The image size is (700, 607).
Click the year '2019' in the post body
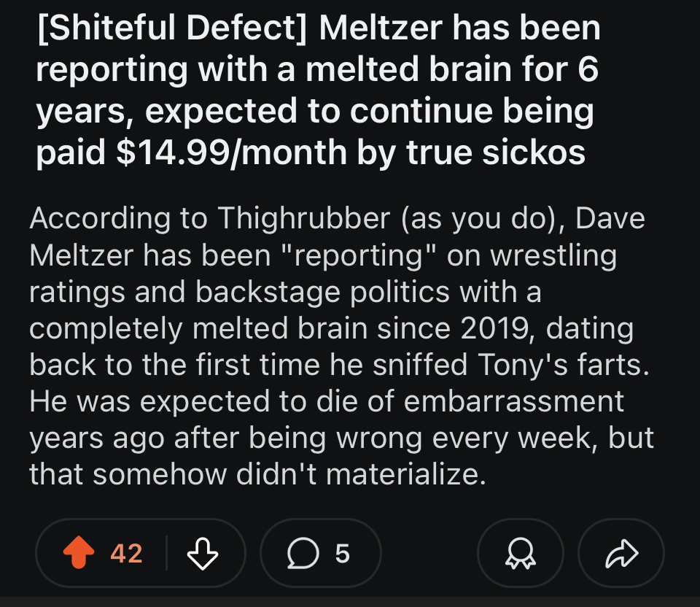pos(494,328)
